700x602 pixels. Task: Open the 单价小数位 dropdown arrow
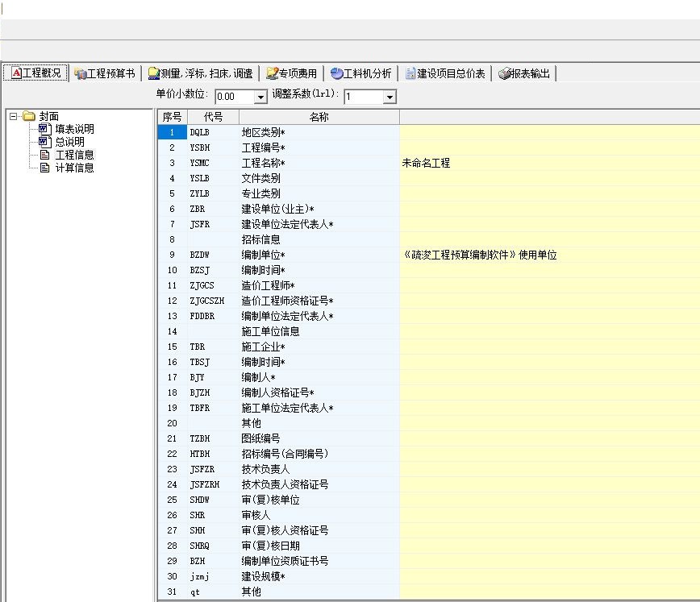click(x=260, y=97)
